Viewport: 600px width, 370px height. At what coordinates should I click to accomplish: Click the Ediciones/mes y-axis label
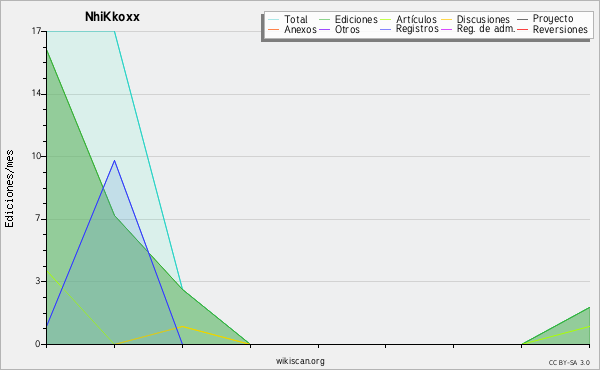(9, 189)
